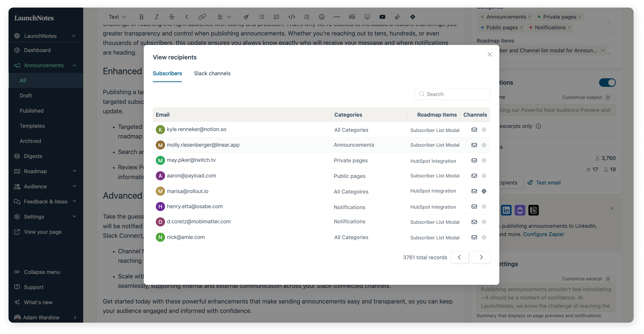Click the info icon beside excerpts only
The image size is (644, 334).
(539, 126)
